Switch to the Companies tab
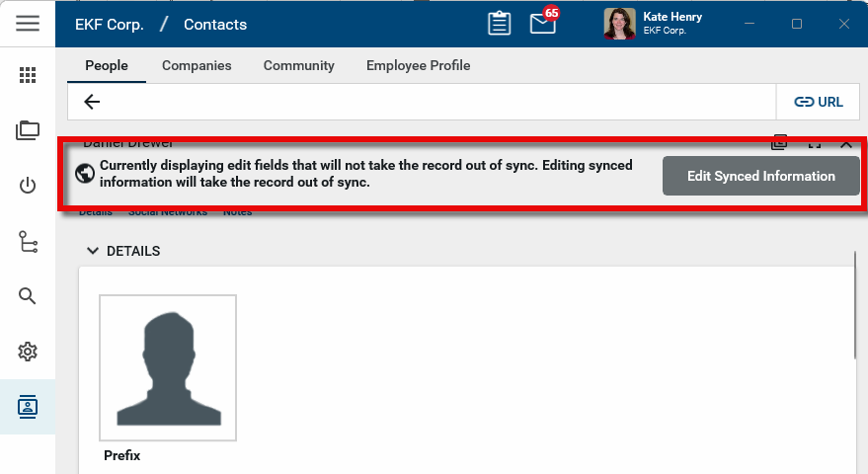This screenshot has width=868, height=474. [x=197, y=65]
